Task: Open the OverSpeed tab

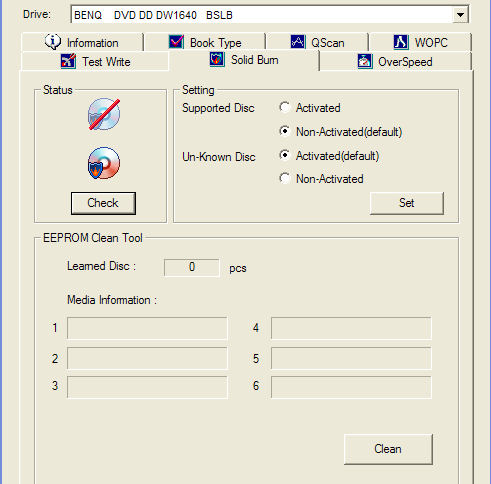Action: click(395, 61)
